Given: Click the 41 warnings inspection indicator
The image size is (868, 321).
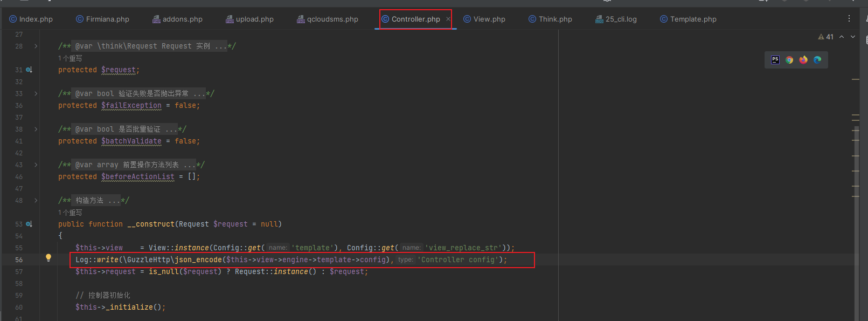Looking at the screenshot, I should [x=826, y=37].
